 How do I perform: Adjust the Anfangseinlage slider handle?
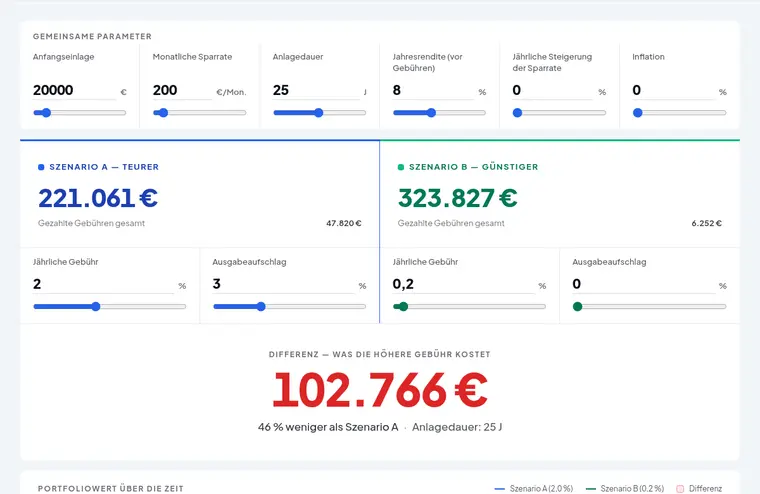(46, 113)
